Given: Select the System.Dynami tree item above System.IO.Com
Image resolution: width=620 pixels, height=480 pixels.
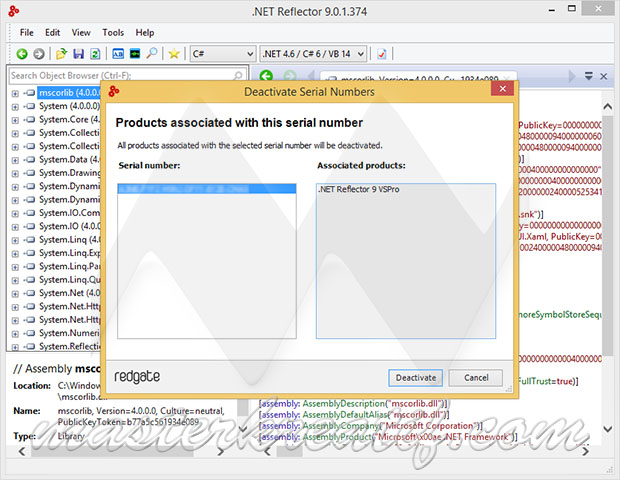Looking at the screenshot, I should [x=70, y=199].
